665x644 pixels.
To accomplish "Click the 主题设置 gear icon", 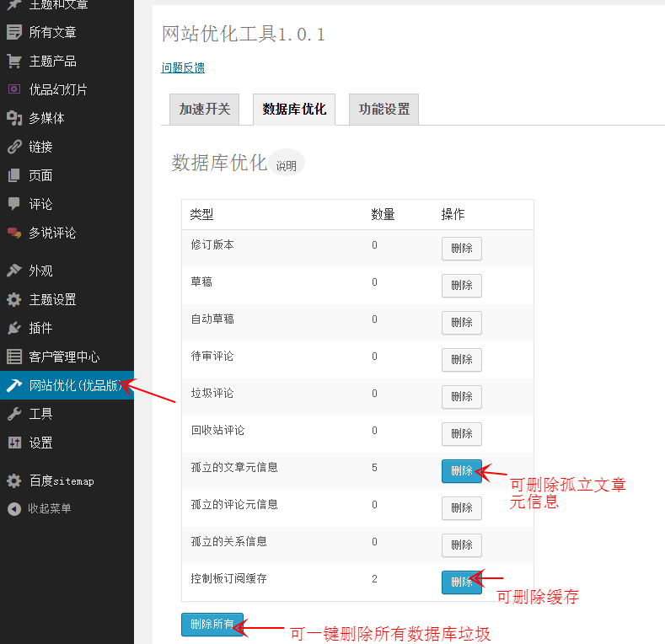I will pos(14,299).
